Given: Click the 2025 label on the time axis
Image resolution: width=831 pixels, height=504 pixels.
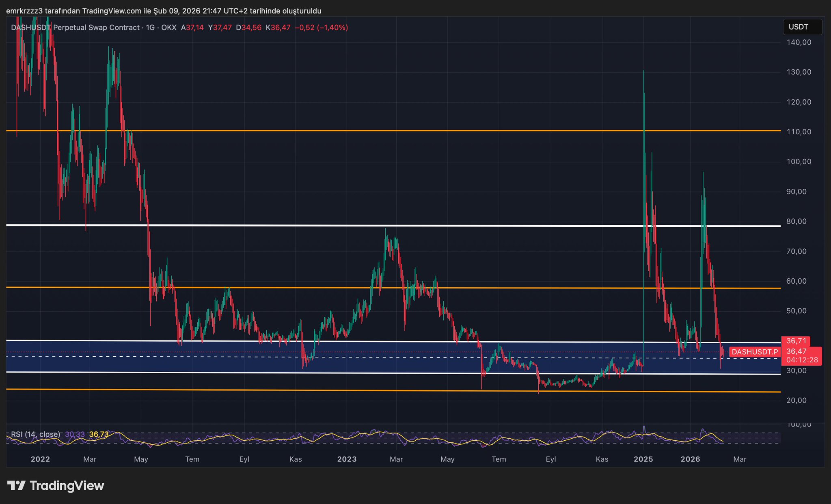Looking at the screenshot, I should 643,459.
